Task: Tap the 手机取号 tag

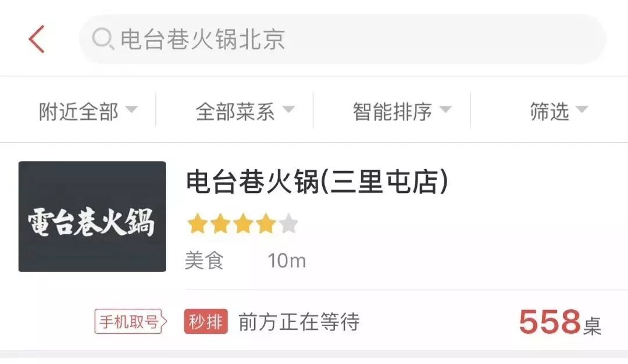Action: click(130, 321)
